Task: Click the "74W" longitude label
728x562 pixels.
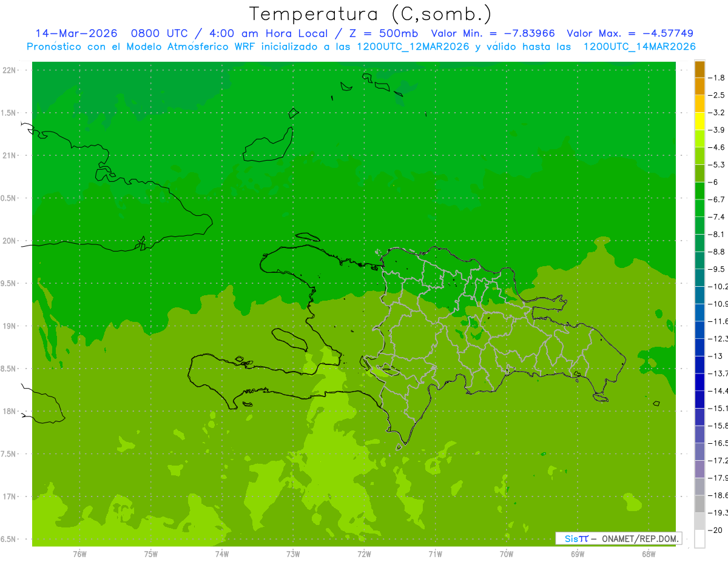Action: tap(221, 554)
